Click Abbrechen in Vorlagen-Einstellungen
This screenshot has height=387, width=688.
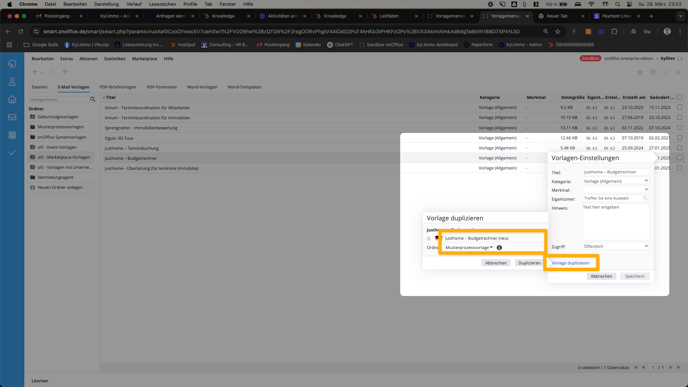pyautogui.click(x=601, y=276)
